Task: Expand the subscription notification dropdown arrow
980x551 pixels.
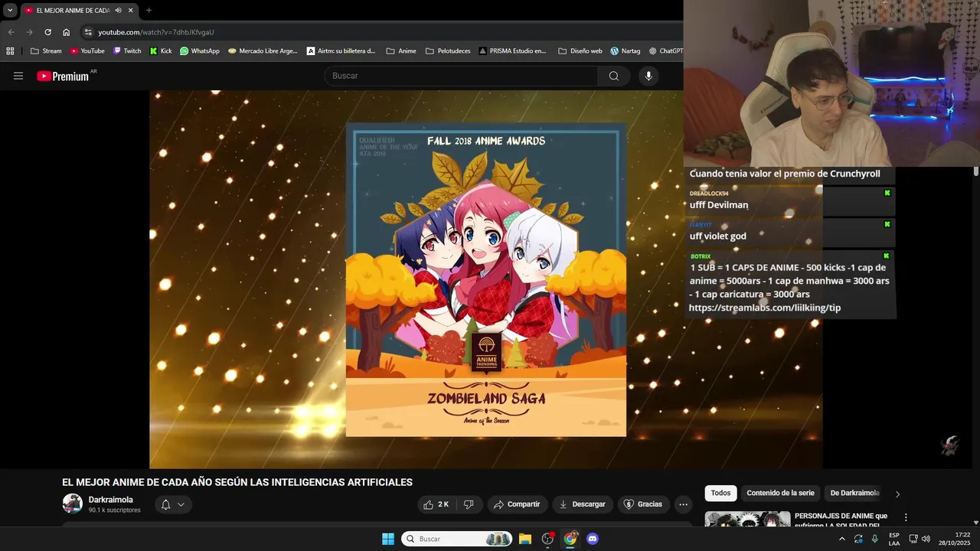Action: tap(181, 504)
